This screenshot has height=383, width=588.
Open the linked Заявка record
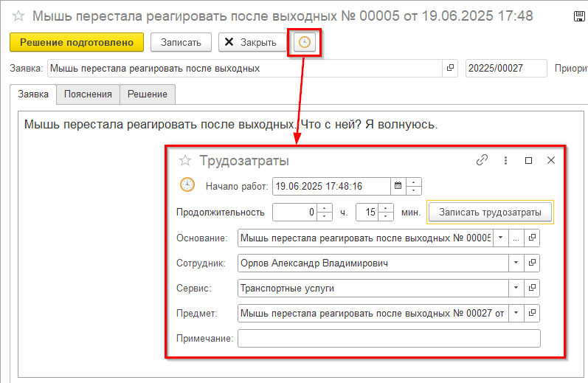point(450,68)
